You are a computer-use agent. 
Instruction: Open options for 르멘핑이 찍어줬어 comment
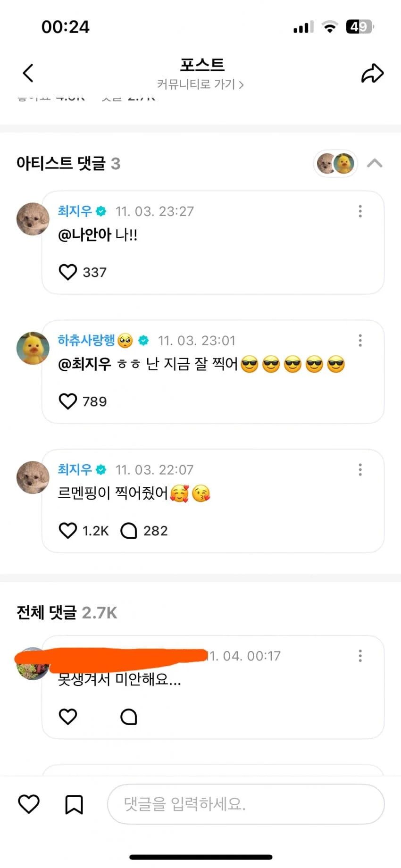(360, 469)
